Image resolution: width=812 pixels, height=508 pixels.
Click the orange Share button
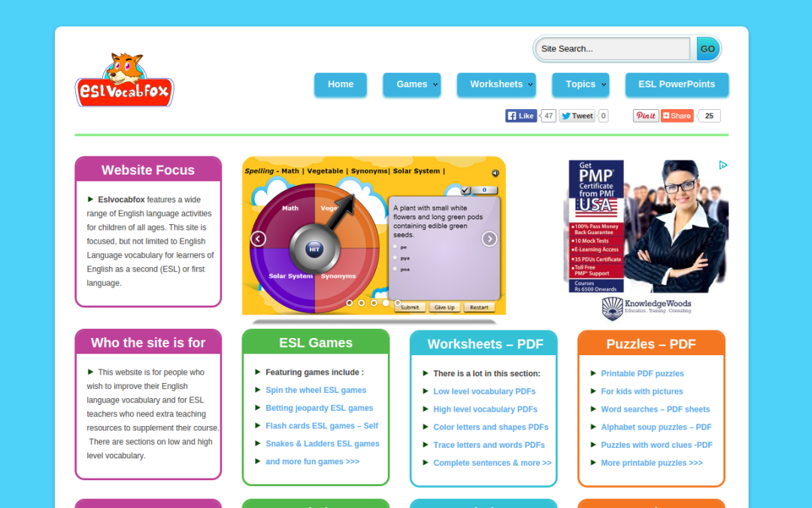click(x=677, y=116)
